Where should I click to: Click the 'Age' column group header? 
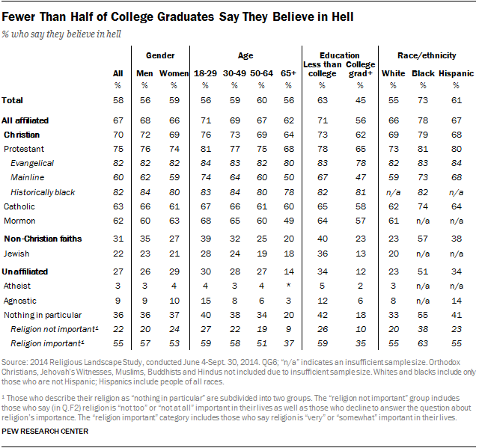click(x=247, y=55)
